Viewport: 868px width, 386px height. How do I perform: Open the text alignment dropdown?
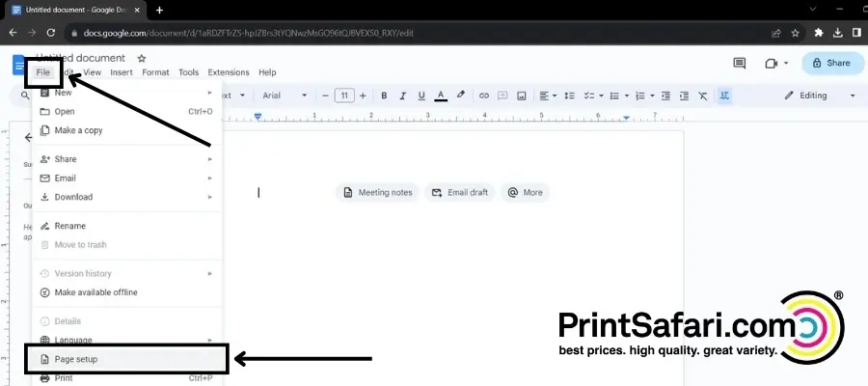(x=548, y=96)
